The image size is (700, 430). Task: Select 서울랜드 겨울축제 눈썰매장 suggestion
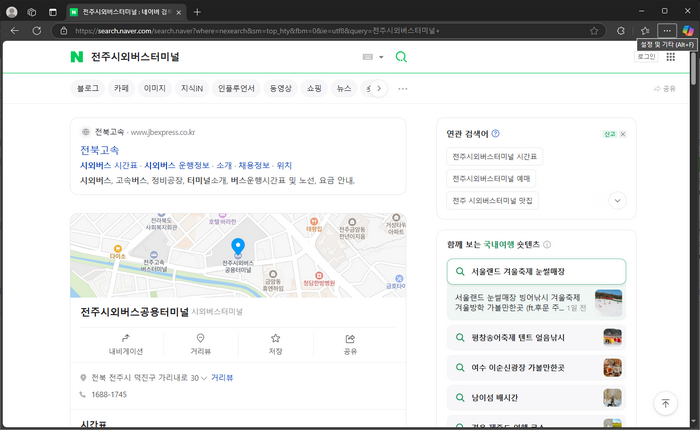[536, 271]
